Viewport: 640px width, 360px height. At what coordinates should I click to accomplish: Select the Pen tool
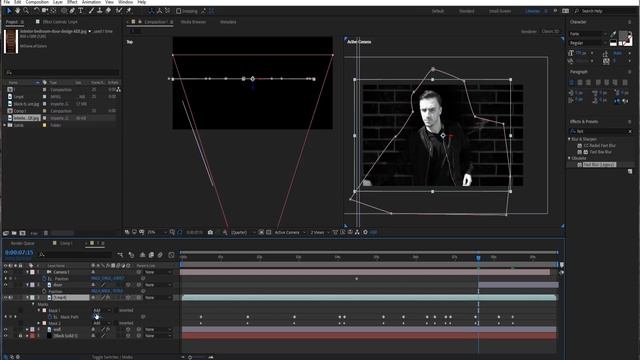tap(72, 11)
